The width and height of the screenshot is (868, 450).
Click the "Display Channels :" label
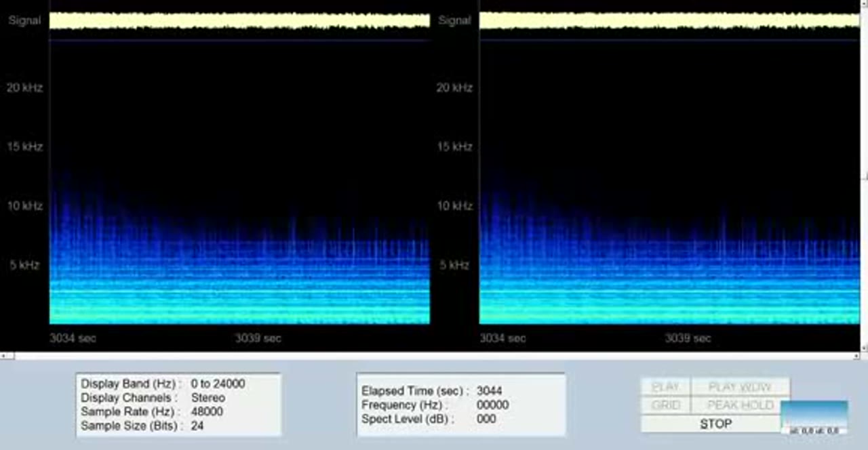130,398
